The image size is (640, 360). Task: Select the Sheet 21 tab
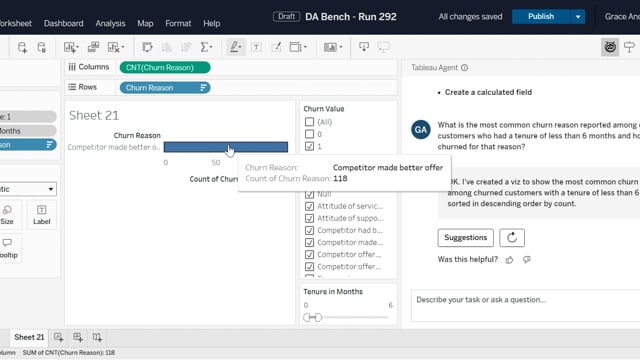29,337
